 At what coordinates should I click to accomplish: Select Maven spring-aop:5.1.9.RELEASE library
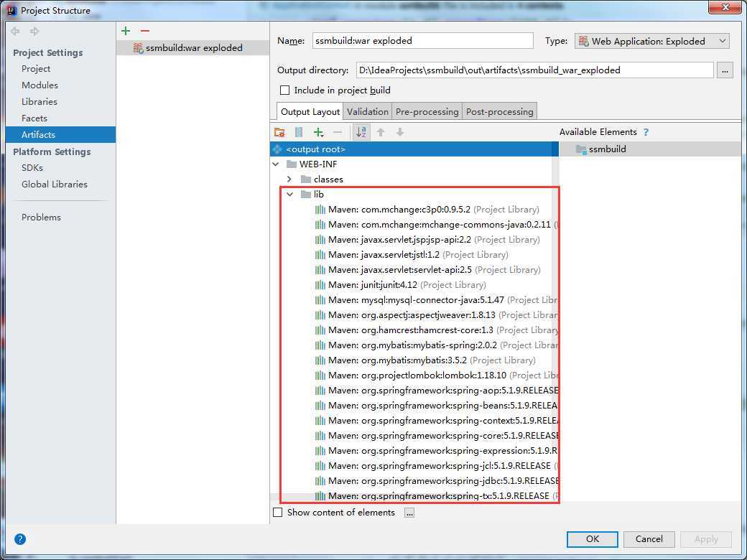pyautogui.click(x=437, y=391)
